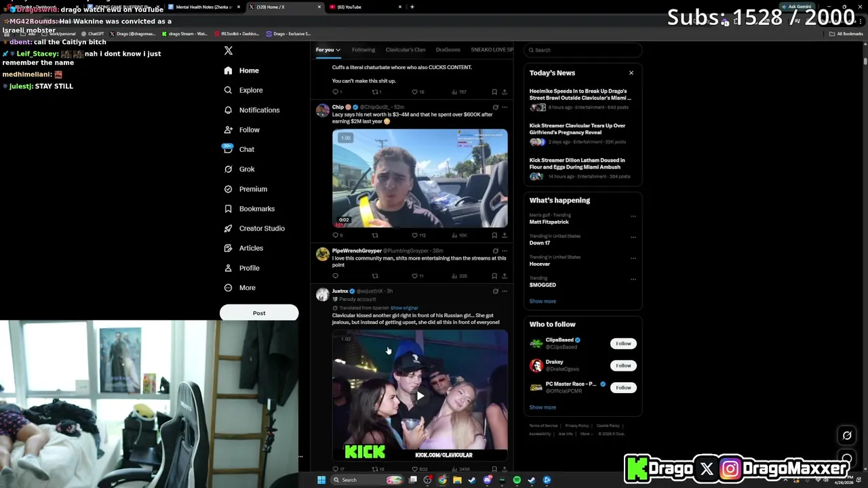Open Premium in the sidebar

(245, 189)
